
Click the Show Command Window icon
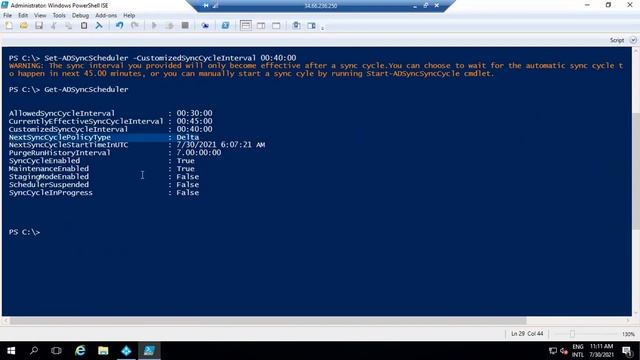(x=296, y=26)
